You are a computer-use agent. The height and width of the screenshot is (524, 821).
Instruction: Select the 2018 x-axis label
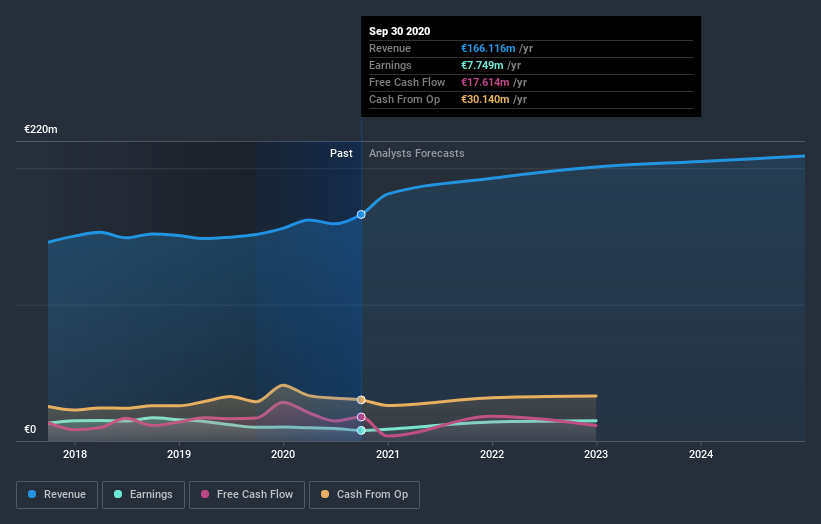tap(75, 454)
